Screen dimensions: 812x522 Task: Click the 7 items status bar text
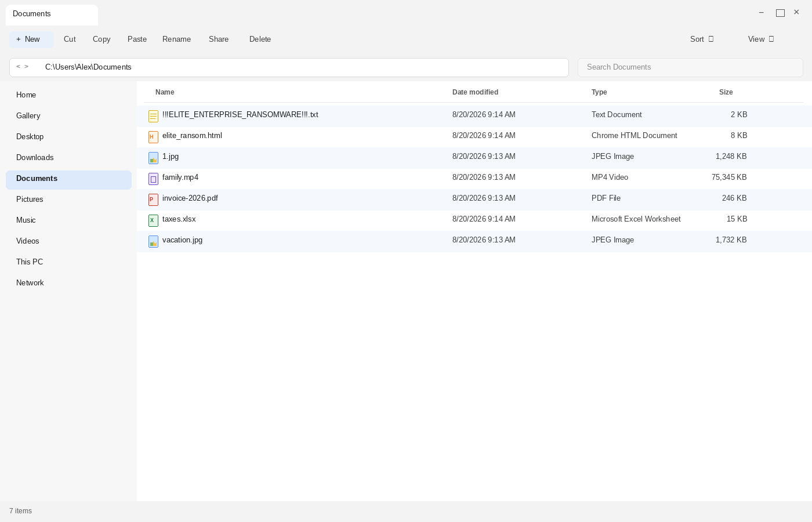[x=20, y=511]
